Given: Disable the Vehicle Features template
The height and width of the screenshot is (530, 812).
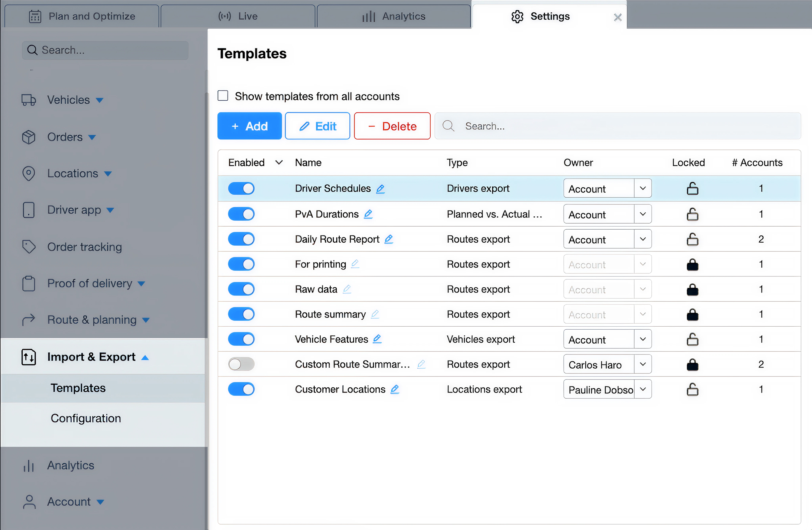Looking at the screenshot, I should pos(241,339).
